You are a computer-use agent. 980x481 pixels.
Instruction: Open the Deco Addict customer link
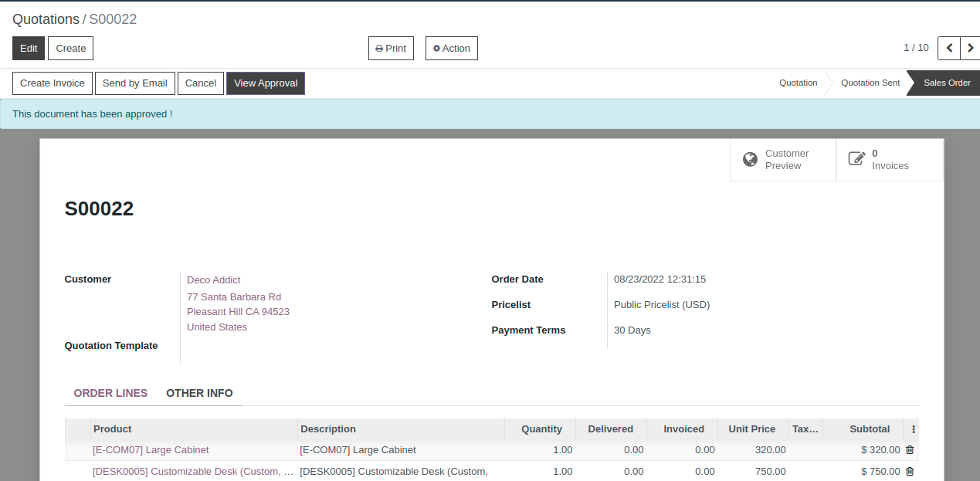point(214,280)
